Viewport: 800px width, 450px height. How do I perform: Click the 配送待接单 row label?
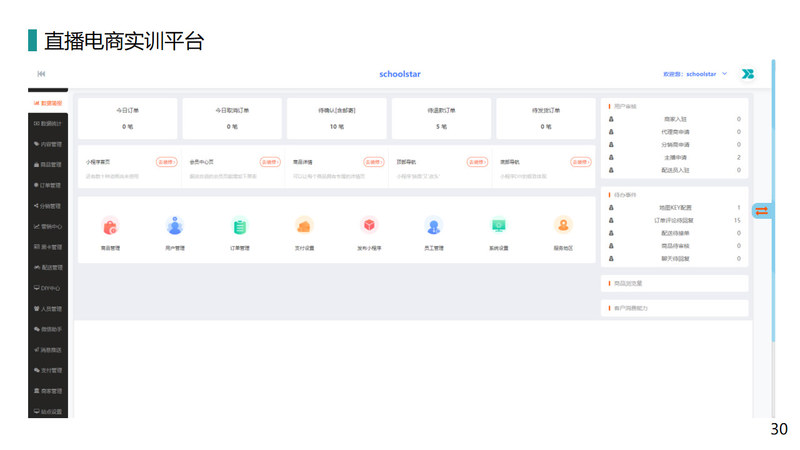(675, 233)
